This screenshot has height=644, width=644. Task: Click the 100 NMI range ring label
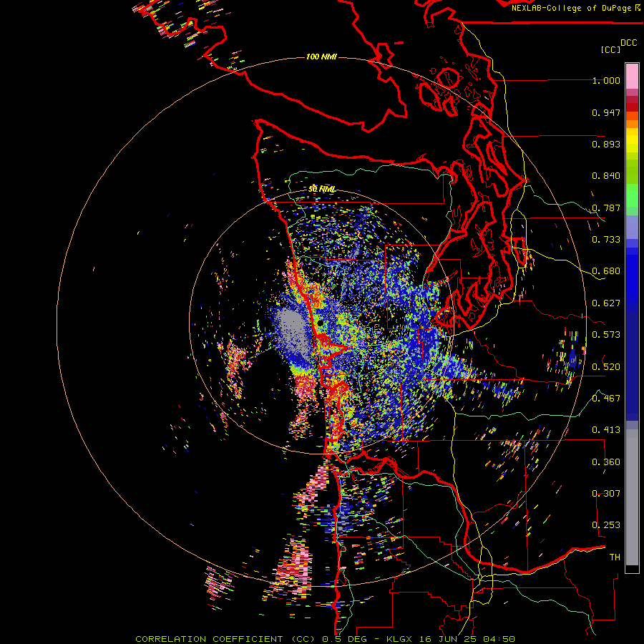pyautogui.click(x=321, y=57)
